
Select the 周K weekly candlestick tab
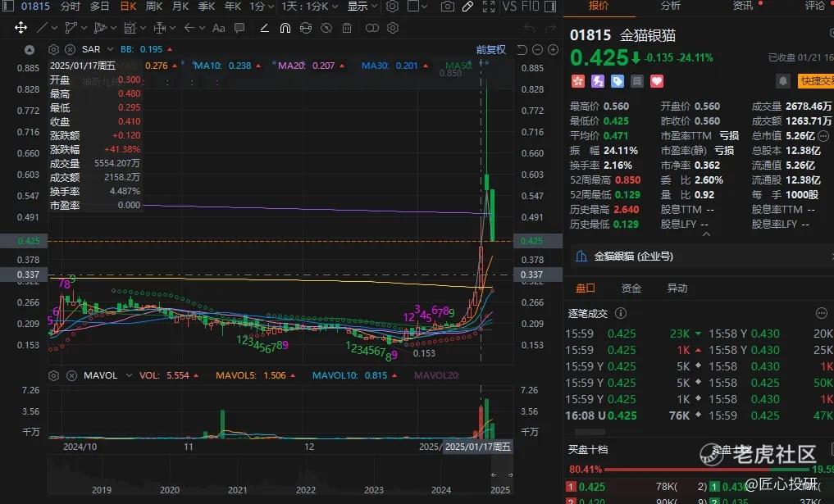154,7
